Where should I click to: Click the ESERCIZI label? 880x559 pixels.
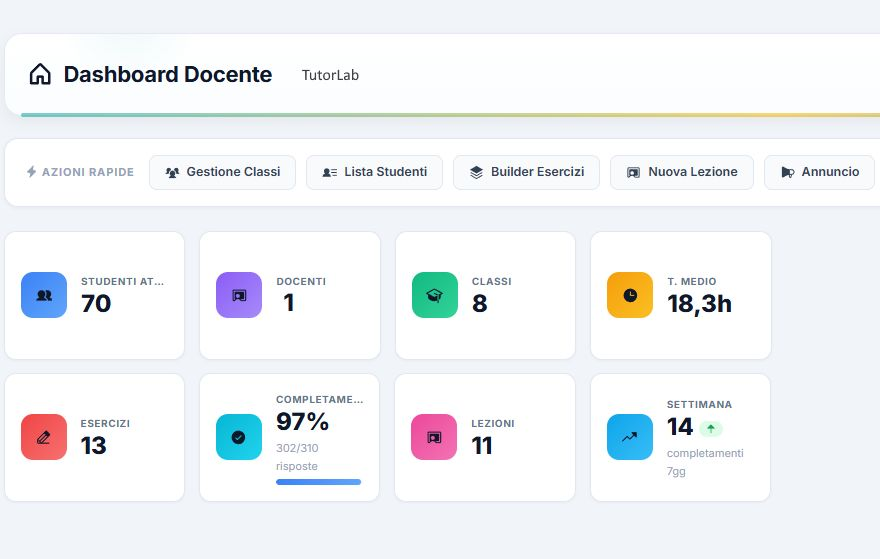pyautogui.click(x=105, y=424)
